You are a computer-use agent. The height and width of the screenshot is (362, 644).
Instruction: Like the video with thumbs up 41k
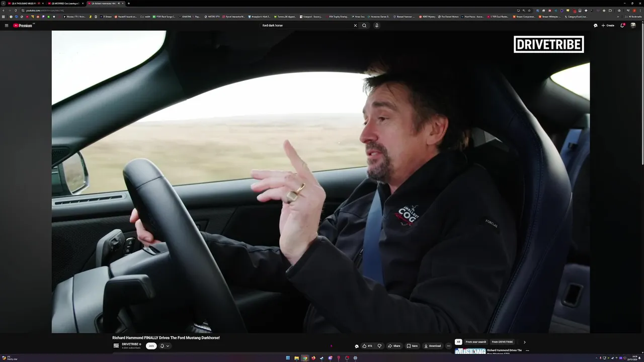coord(367,346)
